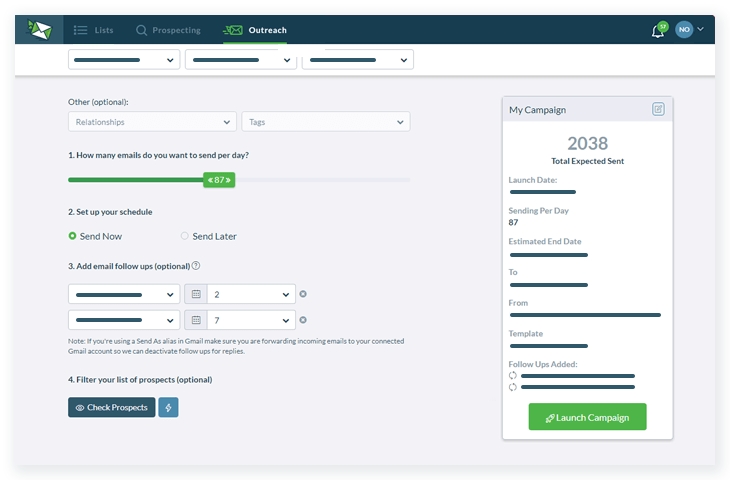This screenshot has height=480, width=730.
Task: Open the first top filter dropdown
Action: [124, 60]
